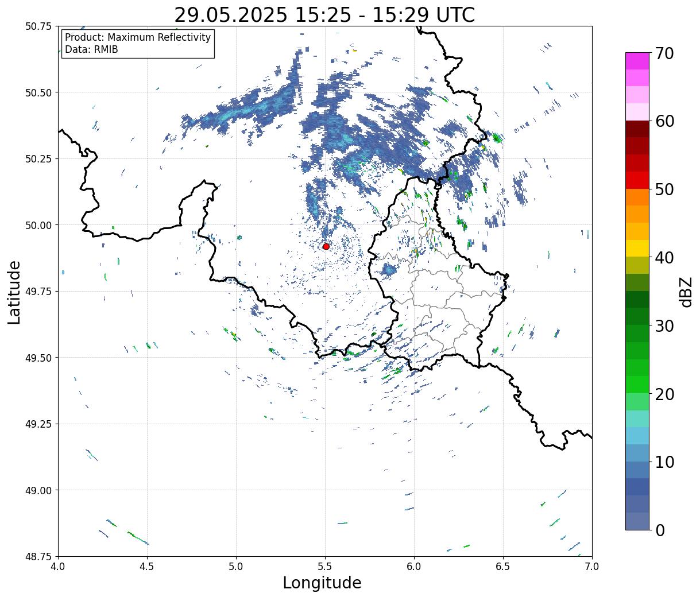The width and height of the screenshot is (700, 597).
Task: Click the colorbar tick label 60
Action: point(664,121)
